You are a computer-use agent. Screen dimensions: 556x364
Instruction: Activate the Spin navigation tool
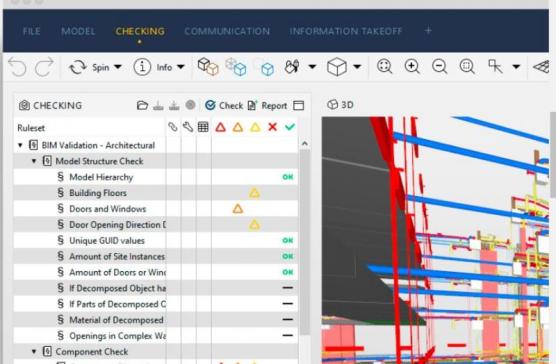point(89,67)
